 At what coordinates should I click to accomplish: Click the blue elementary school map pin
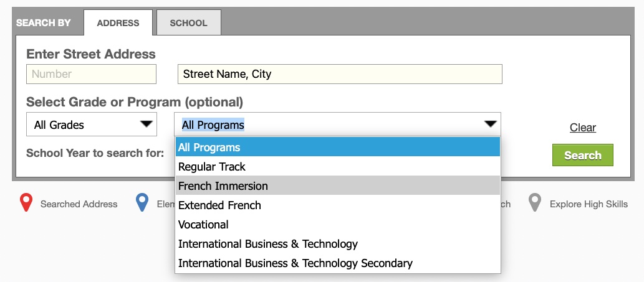pyautogui.click(x=142, y=204)
